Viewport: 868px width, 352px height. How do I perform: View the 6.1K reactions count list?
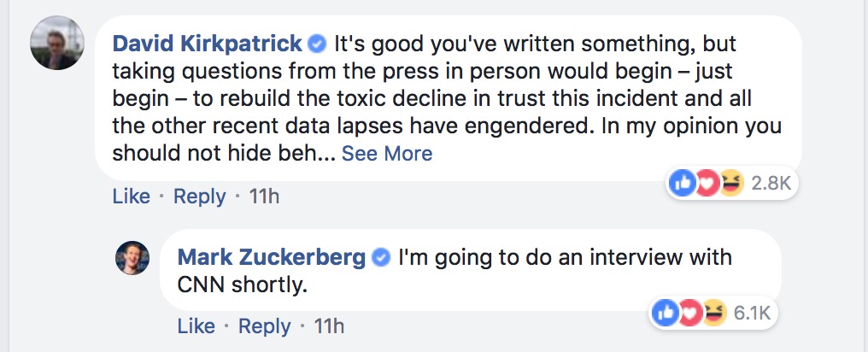(x=752, y=314)
